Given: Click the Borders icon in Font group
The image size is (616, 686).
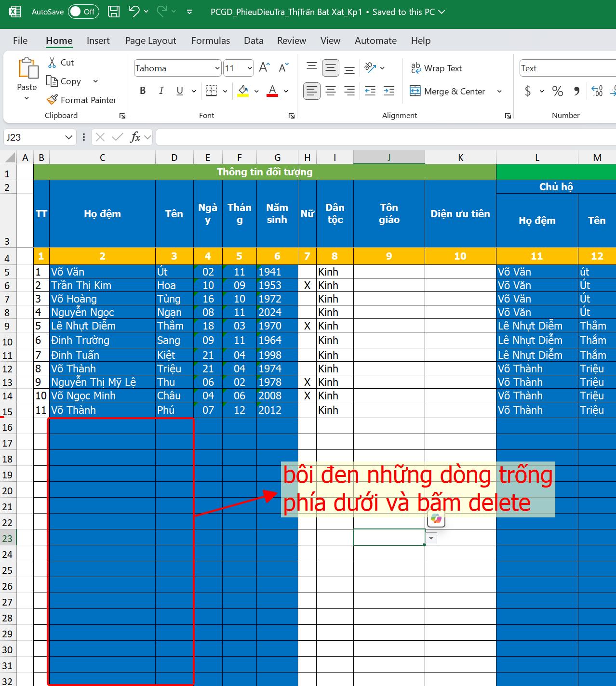Looking at the screenshot, I should point(211,91).
